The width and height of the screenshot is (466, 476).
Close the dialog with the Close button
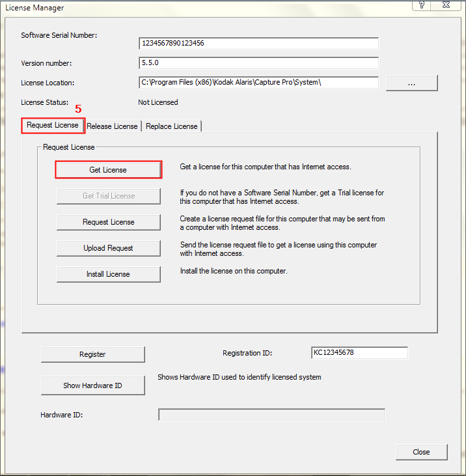[421, 452]
